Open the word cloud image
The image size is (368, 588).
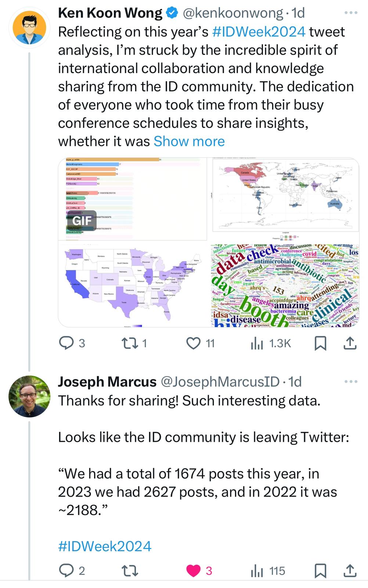(285, 286)
